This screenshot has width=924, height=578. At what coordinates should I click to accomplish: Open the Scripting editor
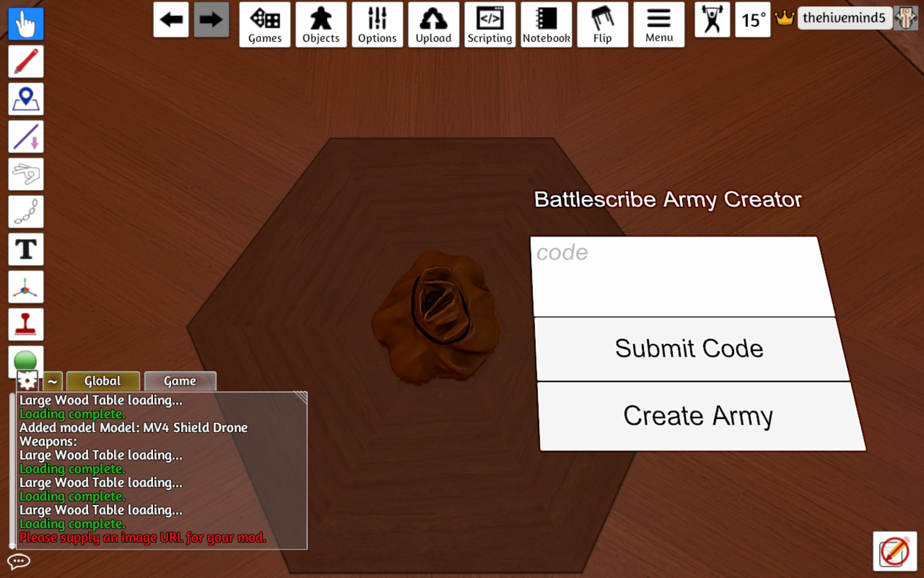tap(490, 24)
